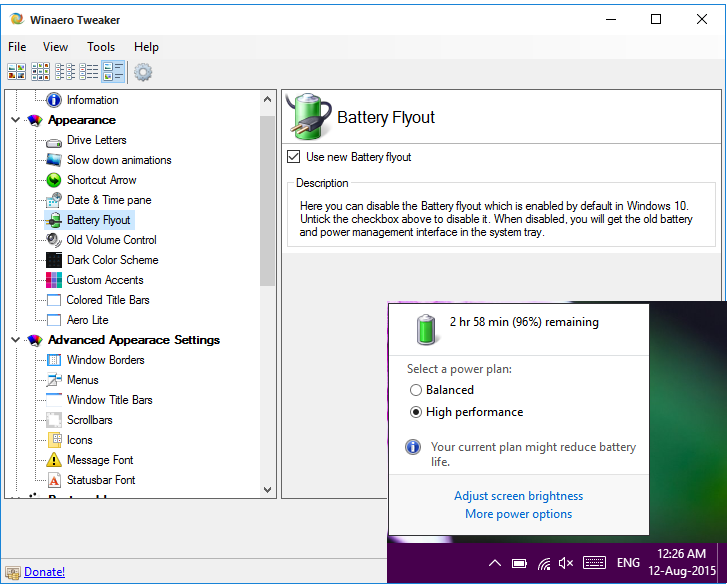Click Adjust screen brightness link
Viewport: 728px width, 584px height.
click(x=518, y=496)
